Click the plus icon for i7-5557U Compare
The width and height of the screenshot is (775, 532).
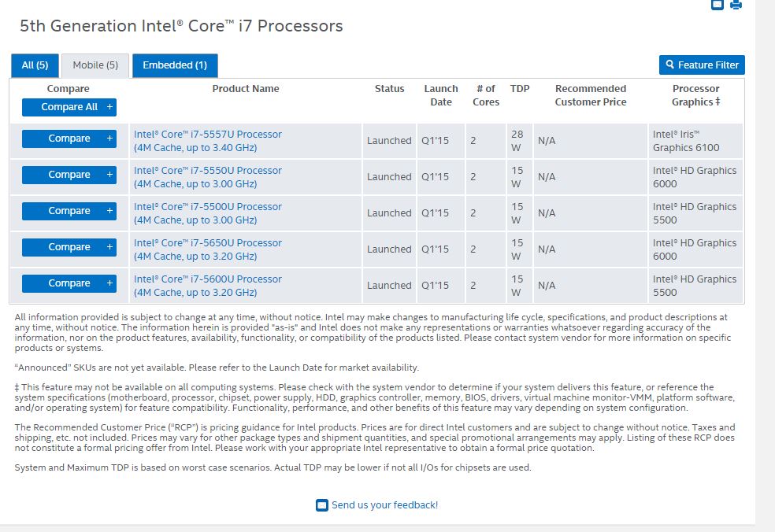point(109,139)
